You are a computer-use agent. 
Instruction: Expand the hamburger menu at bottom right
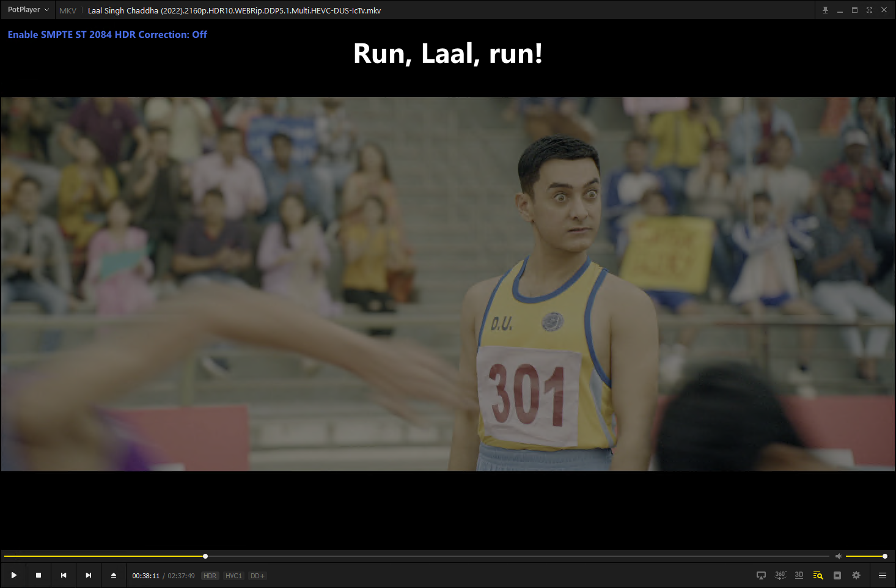[x=883, y=575]
